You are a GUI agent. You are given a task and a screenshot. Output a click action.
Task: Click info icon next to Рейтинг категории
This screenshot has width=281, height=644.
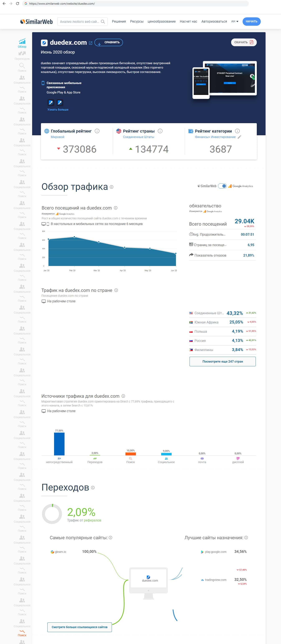pos(238,131)
